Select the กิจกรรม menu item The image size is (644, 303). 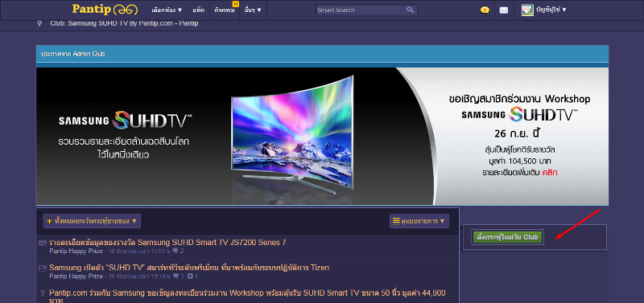[225, 10]
